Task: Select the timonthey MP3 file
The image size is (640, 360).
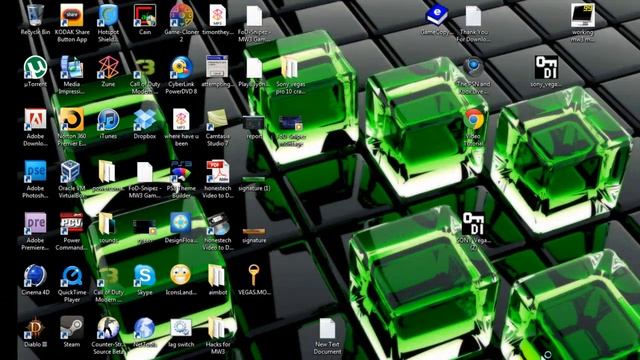Action: pyautogui.click(x=218, y=15)
